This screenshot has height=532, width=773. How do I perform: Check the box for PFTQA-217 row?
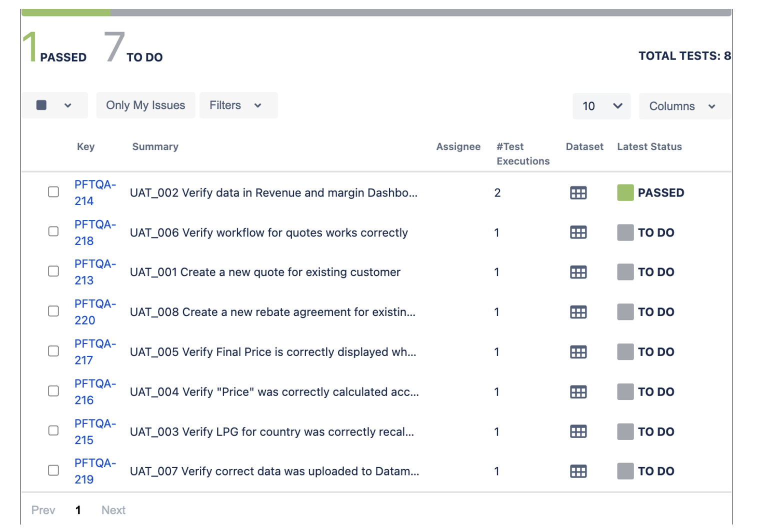tap(53, 351)
